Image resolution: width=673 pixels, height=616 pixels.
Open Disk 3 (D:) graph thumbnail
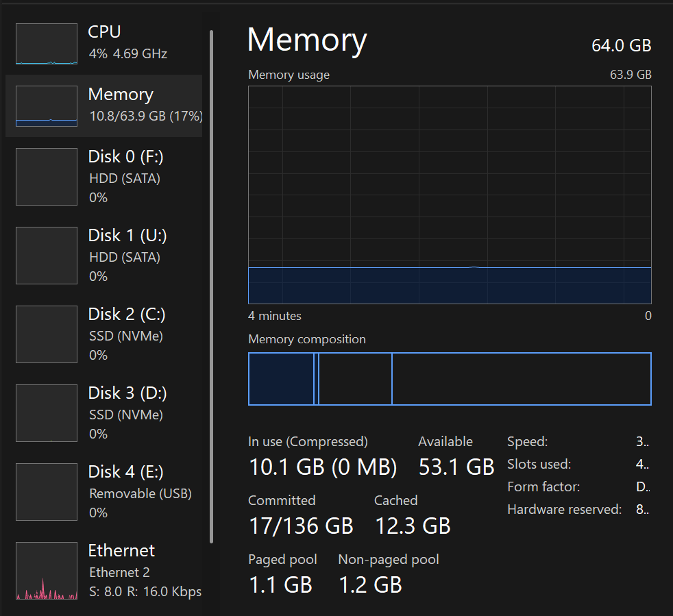[46, 413]
